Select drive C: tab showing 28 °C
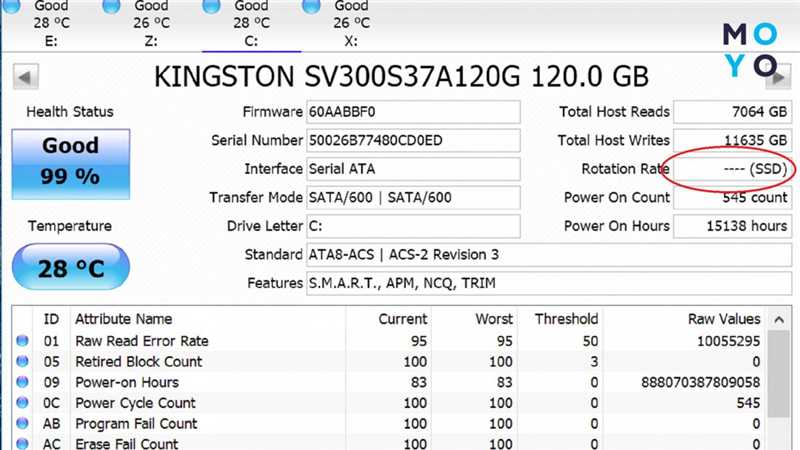The image size is (800, 450). [252, 24]
